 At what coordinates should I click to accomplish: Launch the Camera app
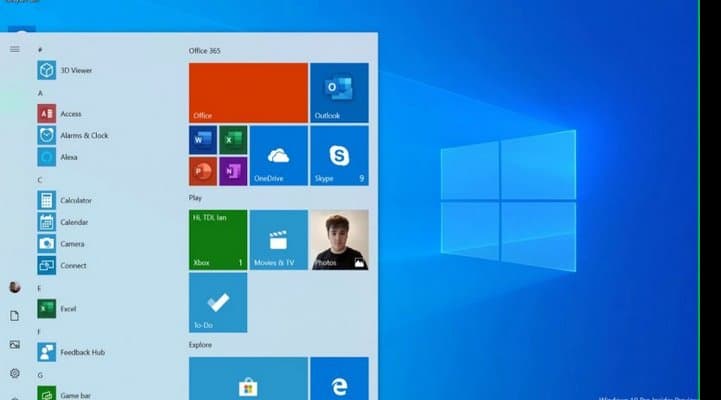61,244
